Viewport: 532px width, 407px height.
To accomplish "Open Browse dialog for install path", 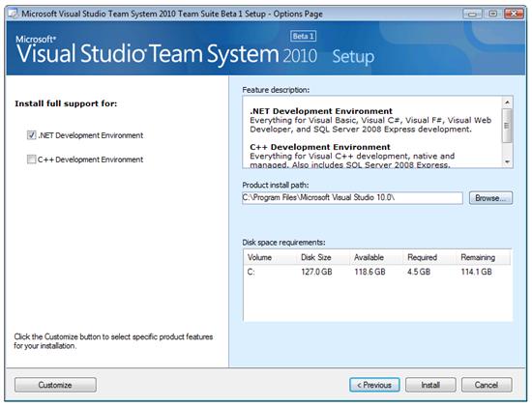I will click(x=490, y=198).
